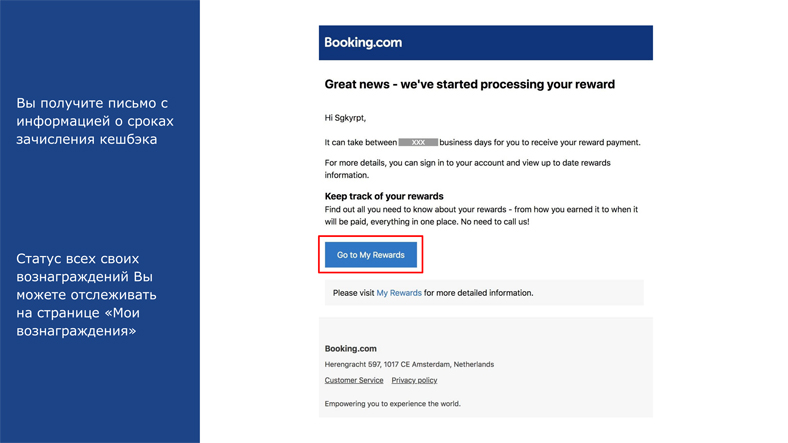Click the Hi Sgkyrpt greeting line
788x443 pixels.
point(345,118)
